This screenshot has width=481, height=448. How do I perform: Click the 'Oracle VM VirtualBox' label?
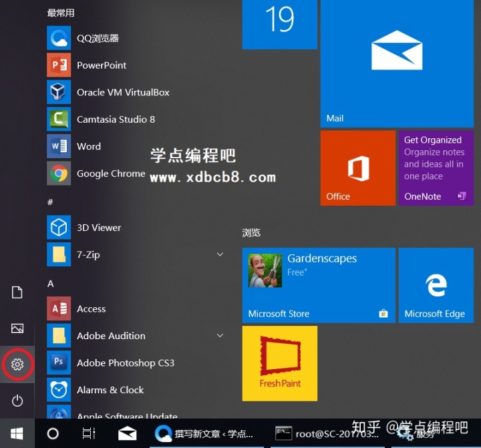[123, 92]
